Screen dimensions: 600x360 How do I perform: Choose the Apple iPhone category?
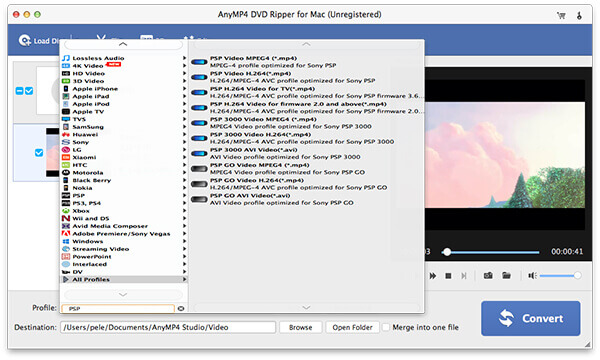pyautogui.click(x=124, y=89)
